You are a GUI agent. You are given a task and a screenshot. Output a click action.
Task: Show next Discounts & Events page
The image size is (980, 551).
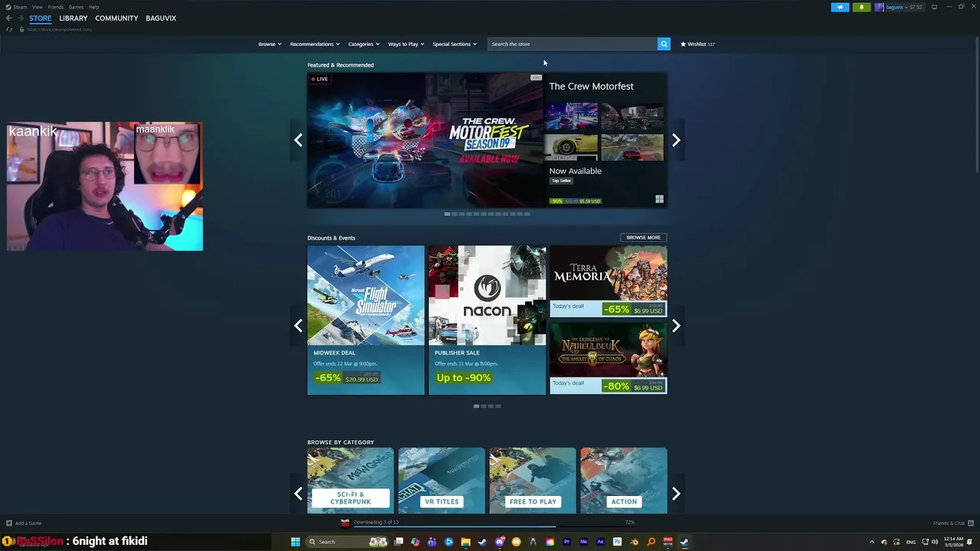pyautogui.click(x=676, y=326)
